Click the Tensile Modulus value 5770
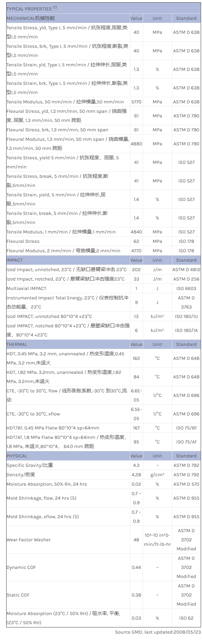The height and width of the screenshot is (644, 202). click(x=136, y=102)
